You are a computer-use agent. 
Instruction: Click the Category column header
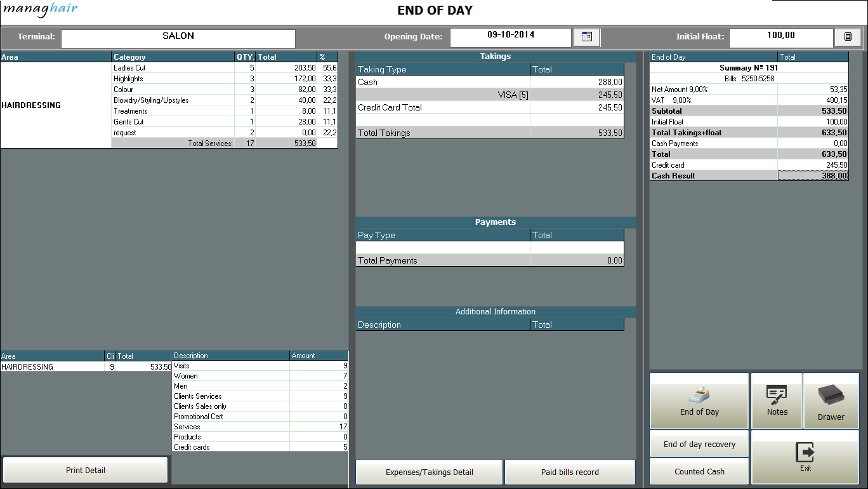tap(173, 57)
